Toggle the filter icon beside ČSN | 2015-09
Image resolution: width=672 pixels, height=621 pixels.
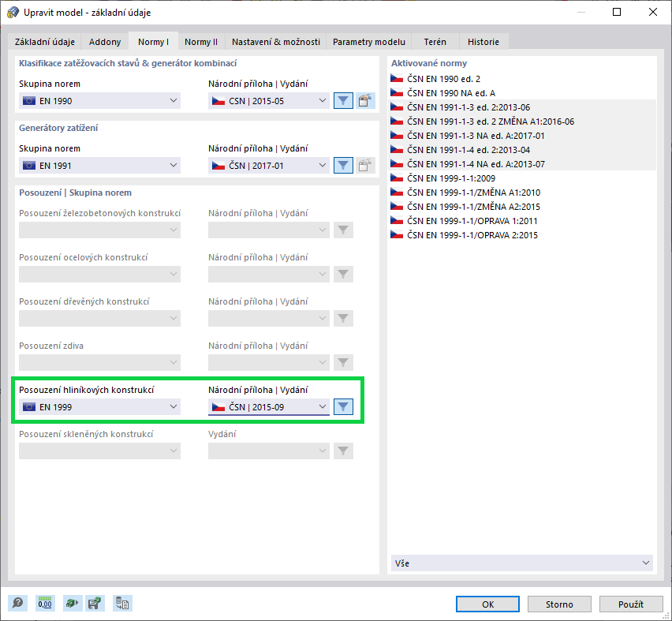coord(343,407)
